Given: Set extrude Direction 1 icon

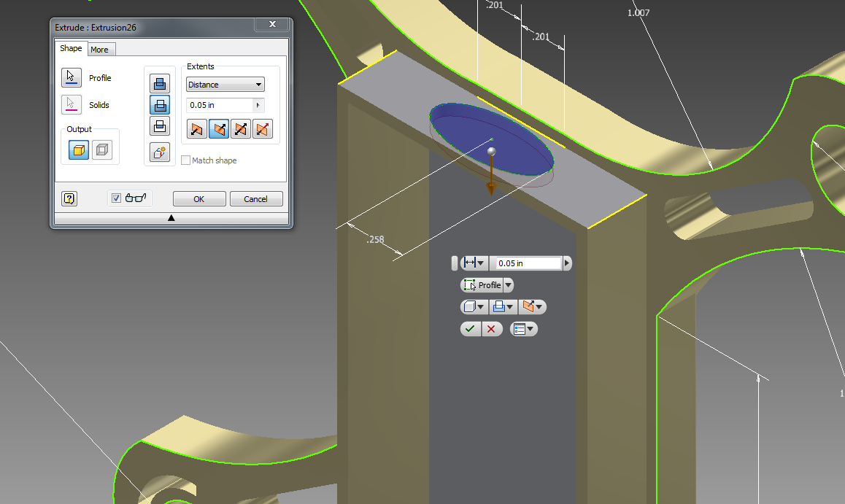Looking at the screenshot, I should click(197, 129).
